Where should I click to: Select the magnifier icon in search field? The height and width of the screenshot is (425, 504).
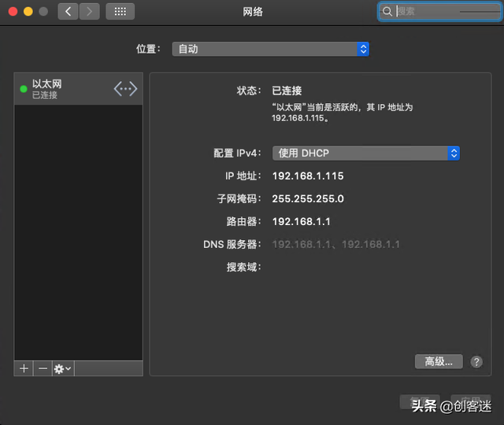[x=387, y=12]
